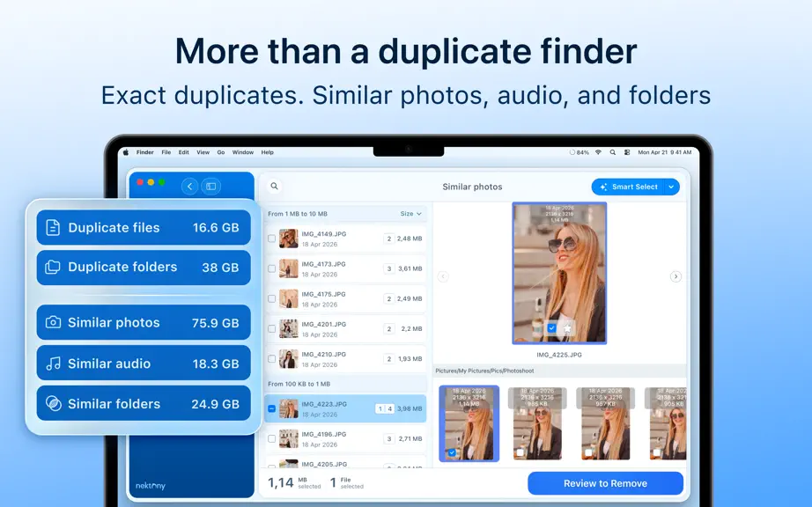The width and height of the screenshot is (812, 507).
Task: Open the Similar audio category
Action: tap(144, 364)
